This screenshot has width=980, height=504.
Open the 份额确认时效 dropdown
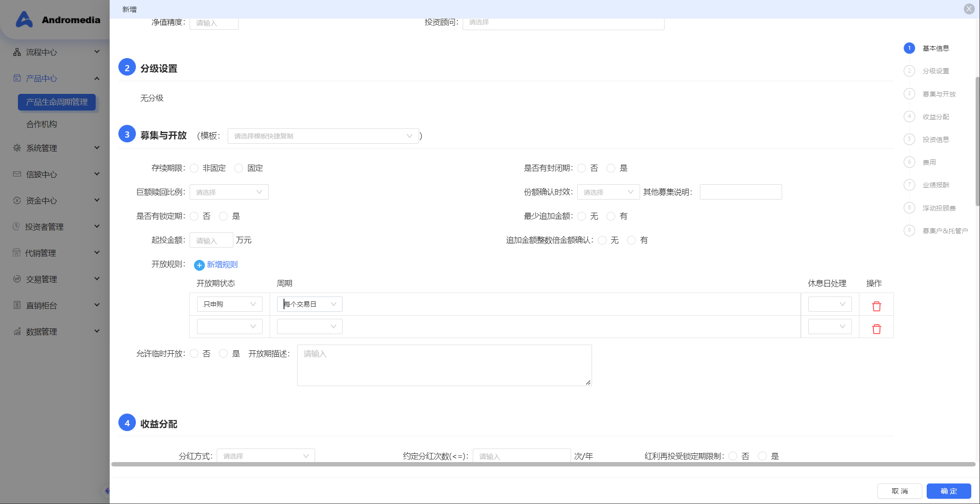click(608, 192)
